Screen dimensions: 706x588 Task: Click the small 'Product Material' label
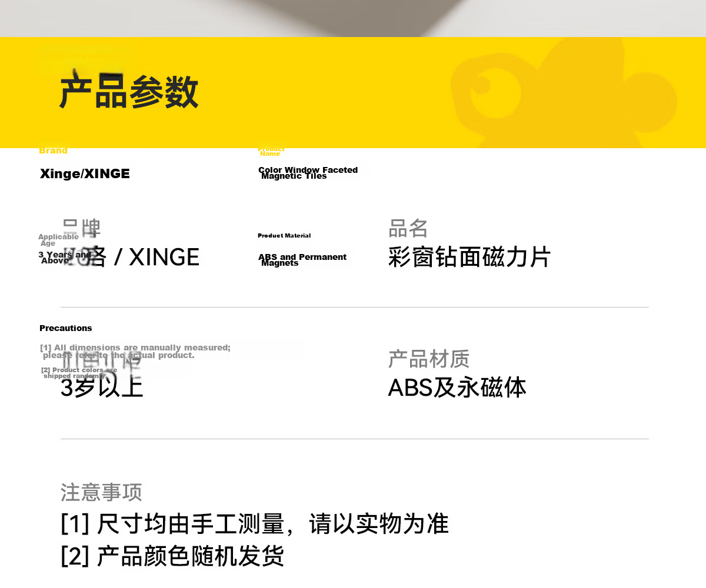[284, 236]
